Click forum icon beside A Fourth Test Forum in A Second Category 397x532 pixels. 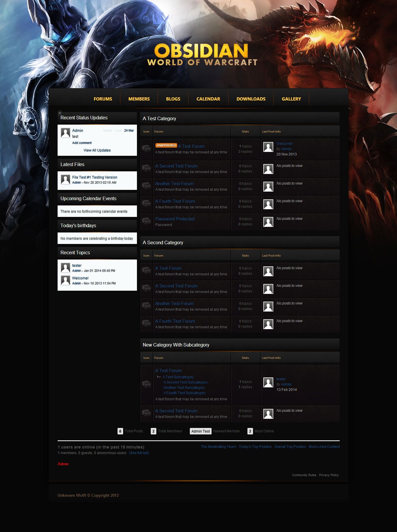pyautogui.click(x=146, y=324)
